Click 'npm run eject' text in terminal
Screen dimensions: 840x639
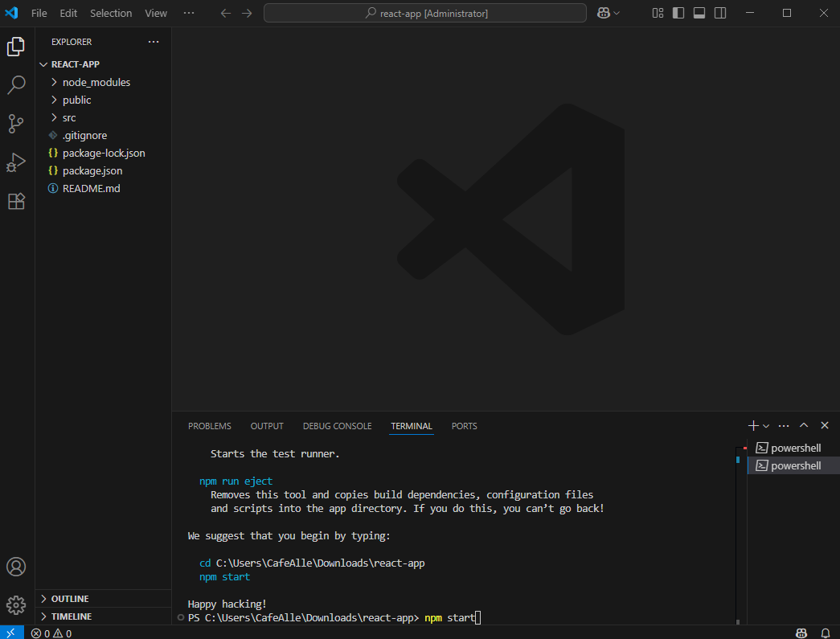click(236, 481)
